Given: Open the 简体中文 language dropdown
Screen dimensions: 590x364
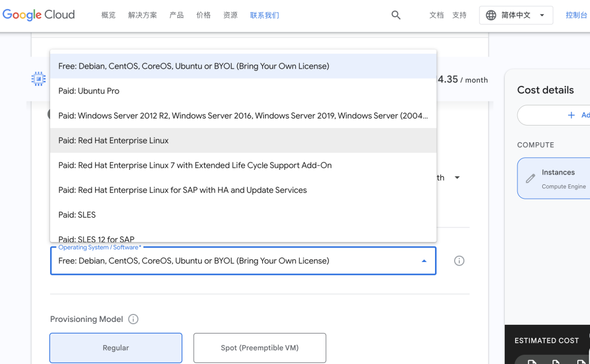Looking at the screenshot, I should pyautogui.click(x=516, y=15).
